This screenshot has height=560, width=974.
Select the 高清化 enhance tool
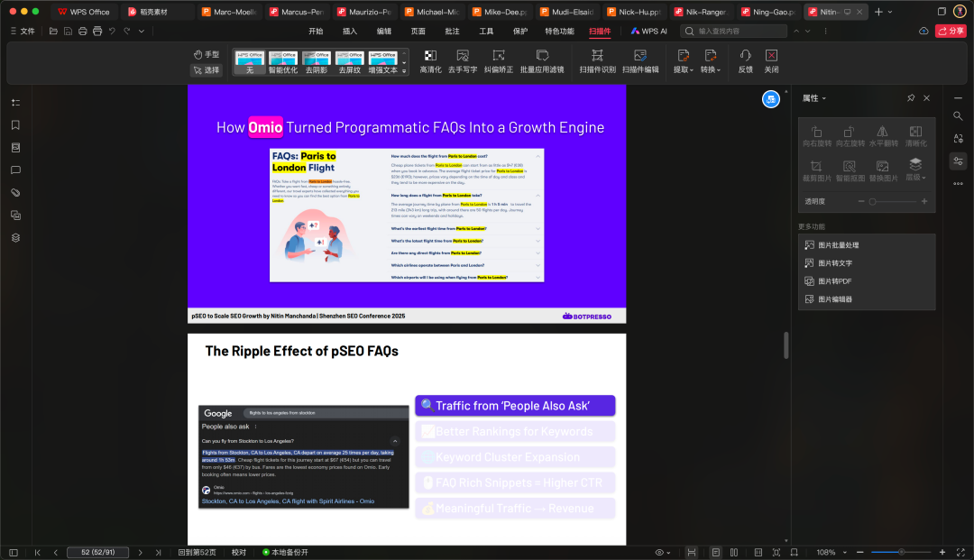(430, 62)
